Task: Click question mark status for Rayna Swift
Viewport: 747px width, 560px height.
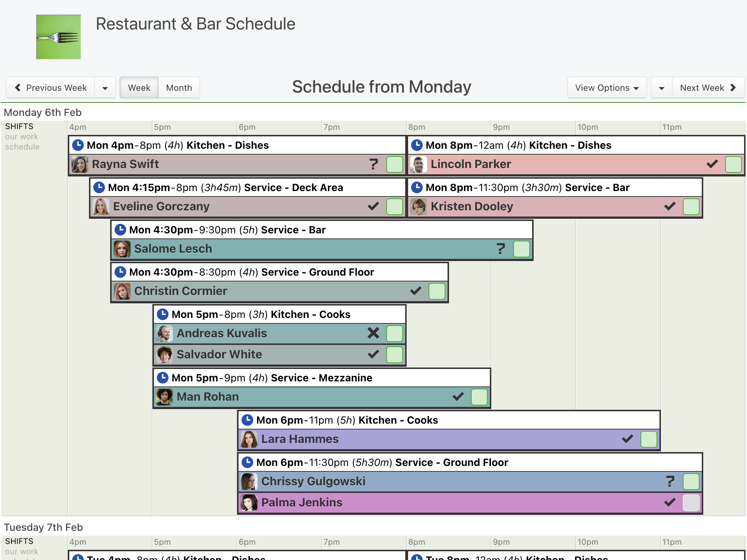Action: [x=373, y=164]
